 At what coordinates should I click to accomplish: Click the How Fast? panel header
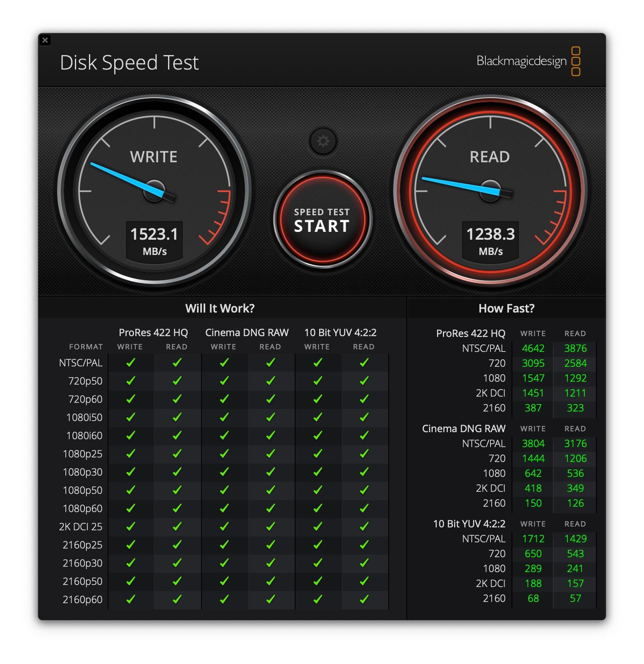[506, 308]
